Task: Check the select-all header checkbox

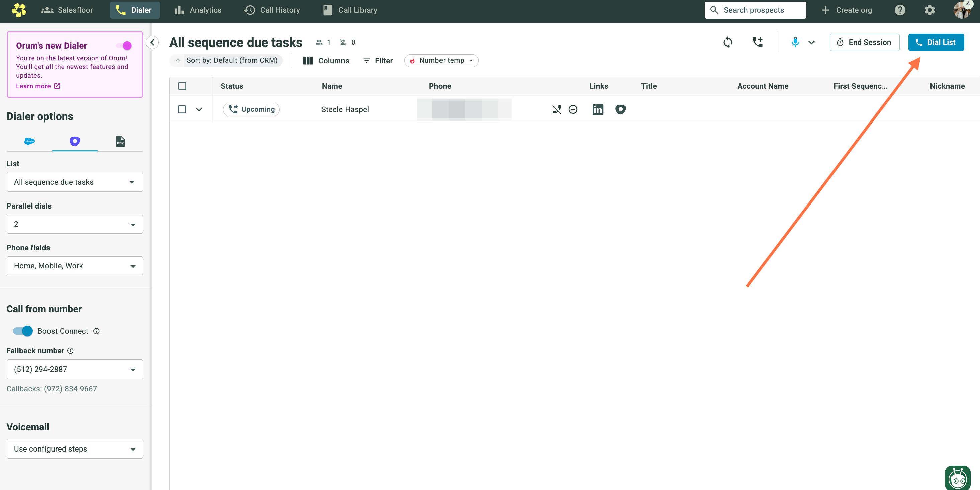Action: [x=182, y=86]
